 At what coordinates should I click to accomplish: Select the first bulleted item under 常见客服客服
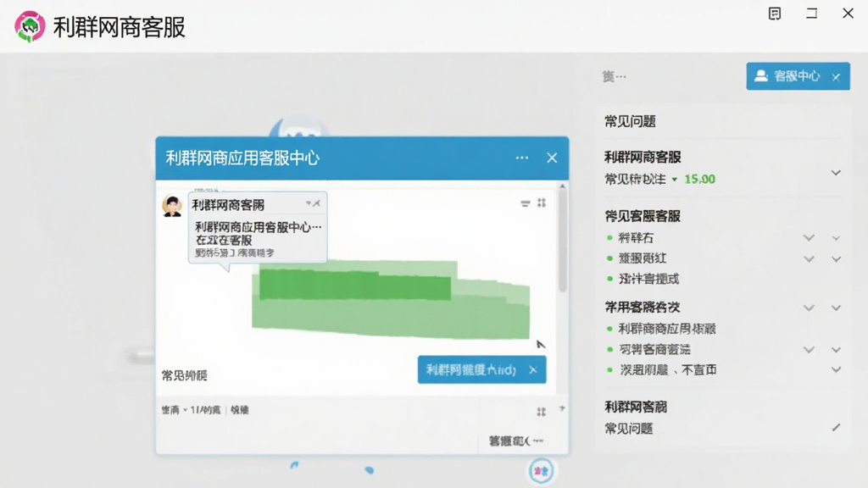pyautogui.click(x=636, y=238)
